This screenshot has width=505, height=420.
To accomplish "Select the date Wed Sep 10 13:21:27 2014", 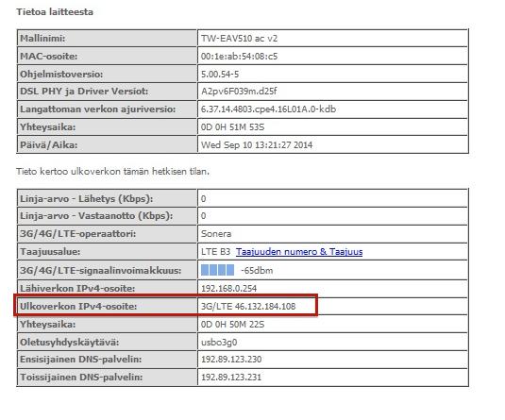I will [x=257, y=145].
